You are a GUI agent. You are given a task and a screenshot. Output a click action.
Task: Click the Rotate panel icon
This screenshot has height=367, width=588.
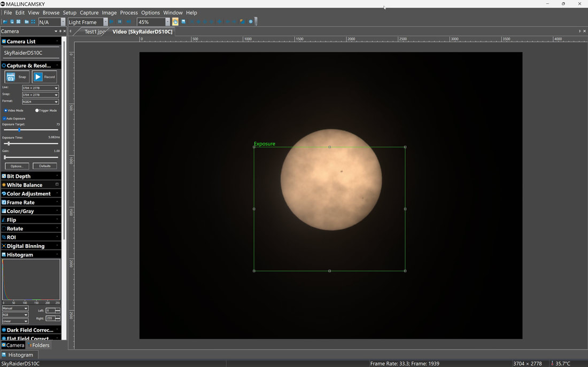[4, 228]
